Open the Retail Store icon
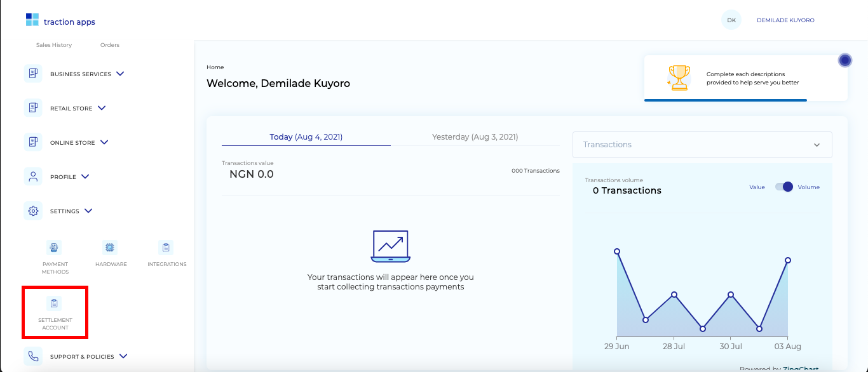The width and height of the screenshot is (868, 372). 33,107
